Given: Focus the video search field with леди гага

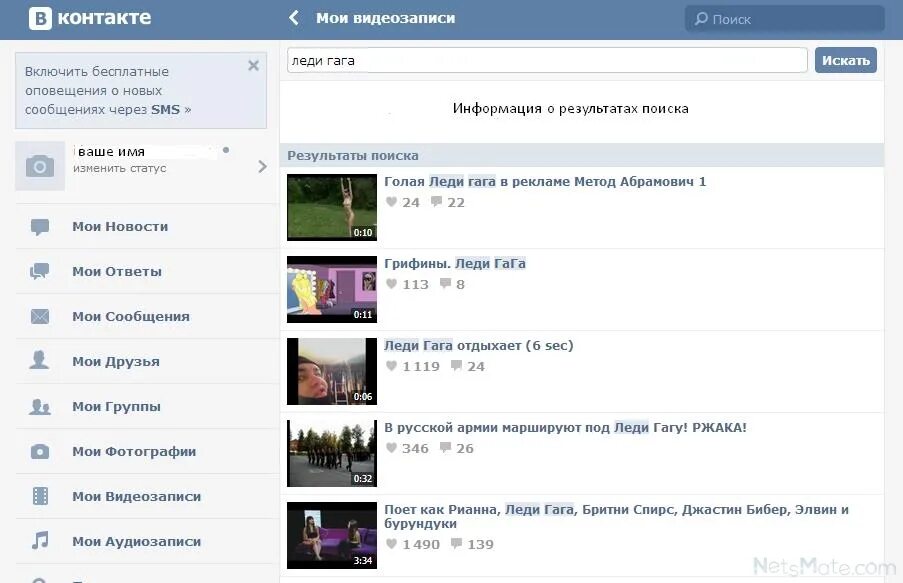Looking at the screenshot, I should pyautogui.click(x=547, y=60).
